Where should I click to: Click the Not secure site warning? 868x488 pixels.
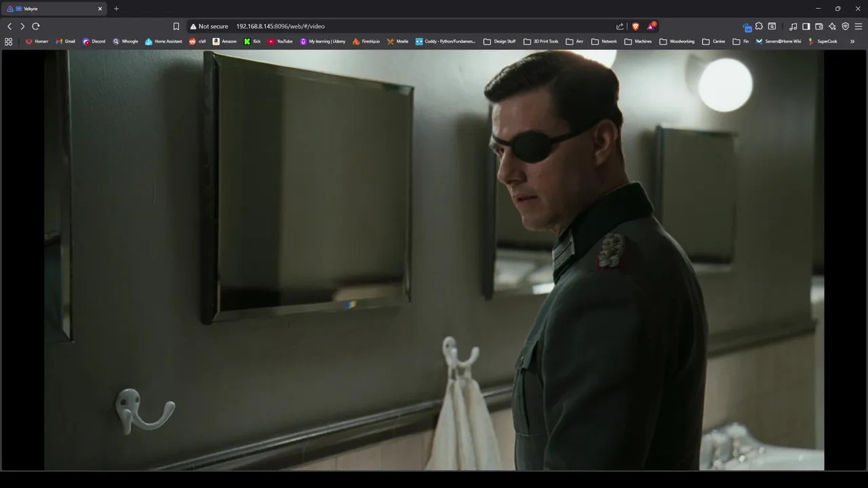[209, 26]
